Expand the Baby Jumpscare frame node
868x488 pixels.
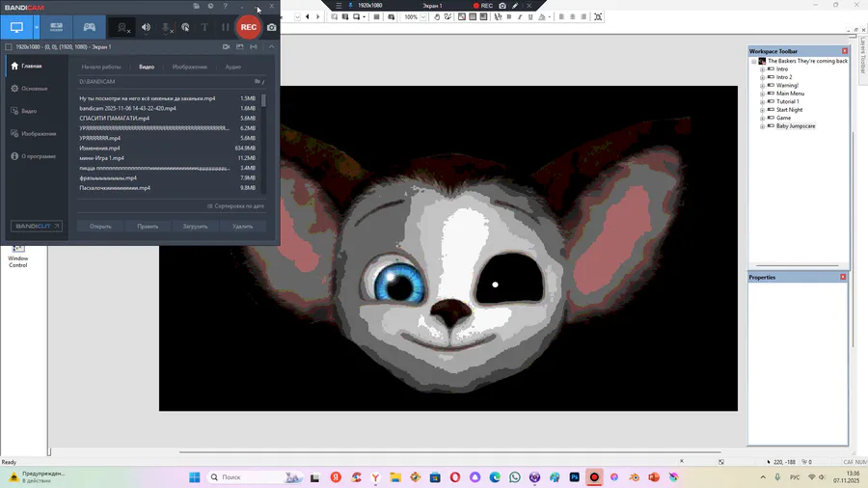tap(762, 126)
